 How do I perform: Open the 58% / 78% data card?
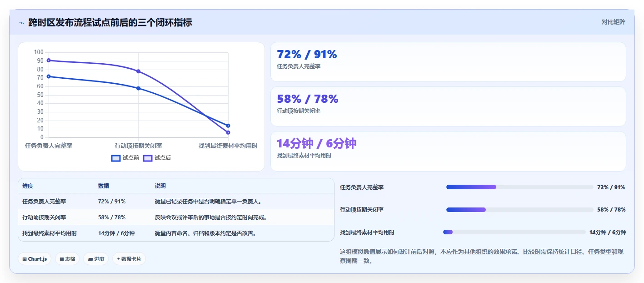[x=448, y=106]
